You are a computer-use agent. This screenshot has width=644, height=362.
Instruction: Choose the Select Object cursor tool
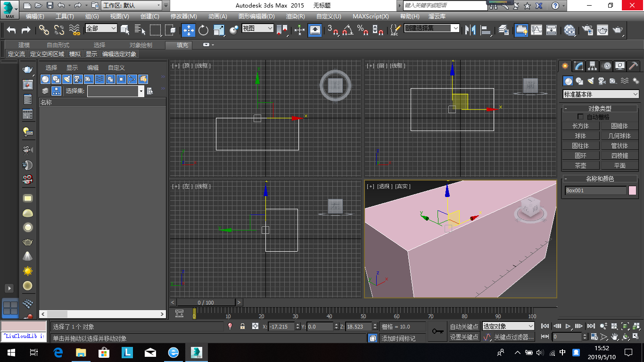click(x=125, y=30)
